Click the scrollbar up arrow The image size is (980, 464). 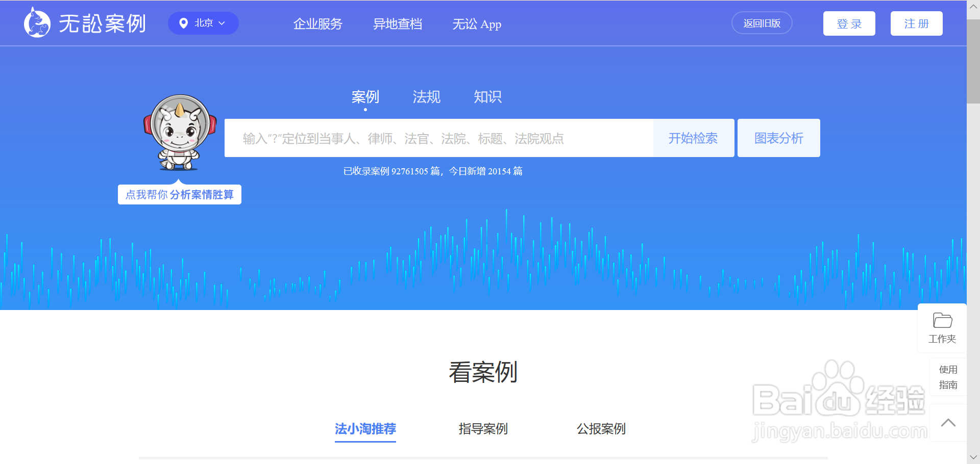pyautogui.click(x=973, y=7)
